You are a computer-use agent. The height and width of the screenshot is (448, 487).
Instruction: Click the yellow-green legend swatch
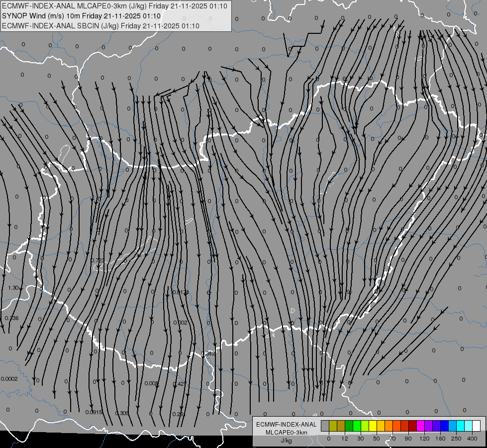(x=365, y=426)
